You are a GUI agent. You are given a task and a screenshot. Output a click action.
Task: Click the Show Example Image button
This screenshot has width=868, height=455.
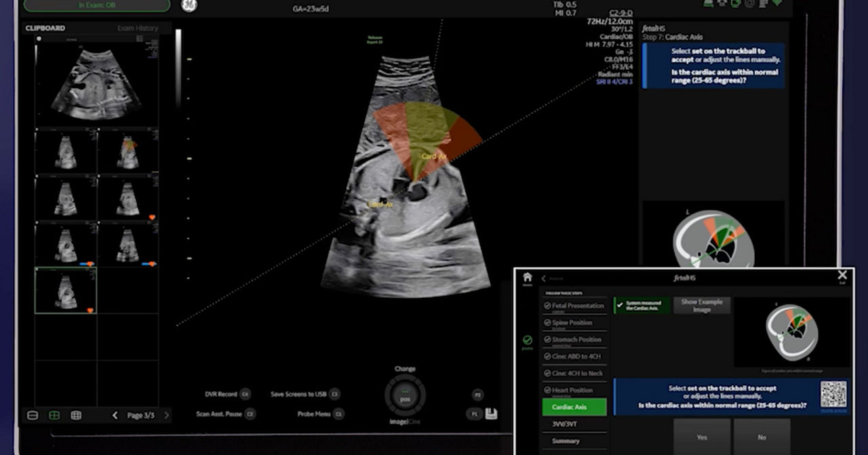pyautogui.click(x=702, y=306)
